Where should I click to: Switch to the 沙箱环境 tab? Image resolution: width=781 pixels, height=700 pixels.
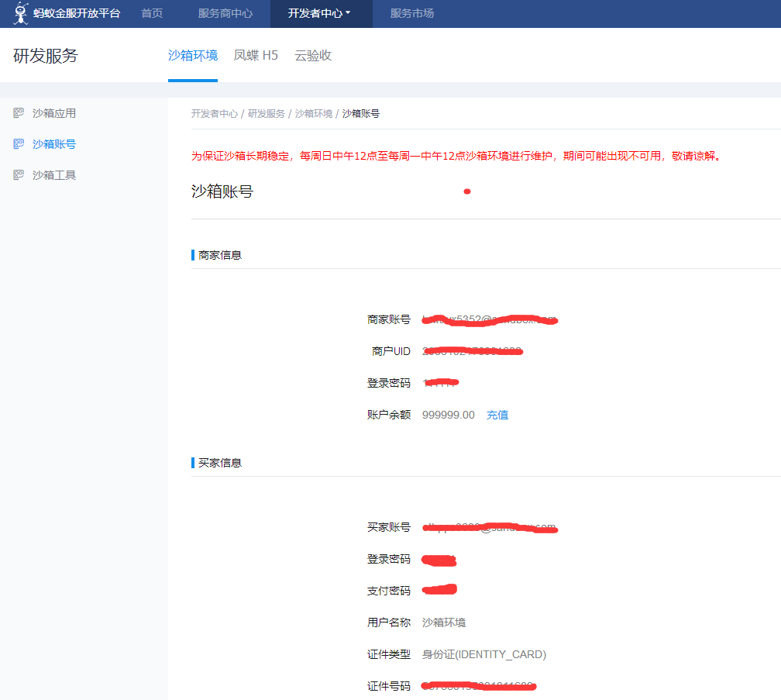(x=193, y=55)
